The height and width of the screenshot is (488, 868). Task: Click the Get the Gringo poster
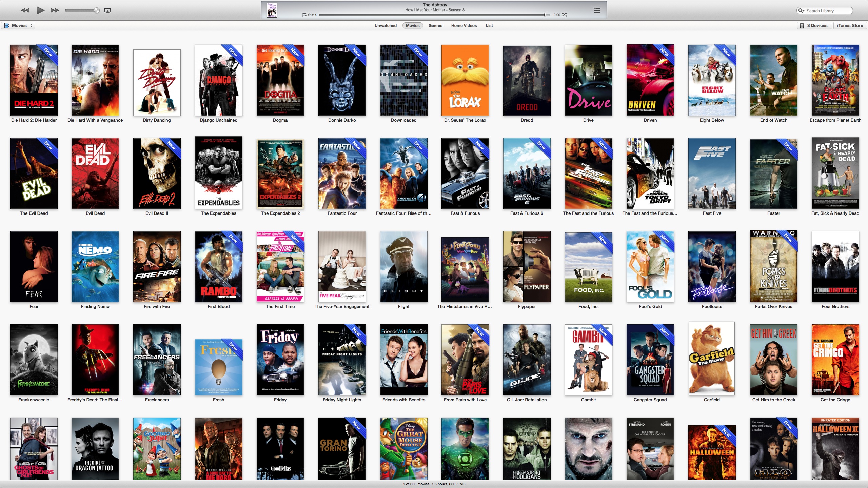point(835,360)
